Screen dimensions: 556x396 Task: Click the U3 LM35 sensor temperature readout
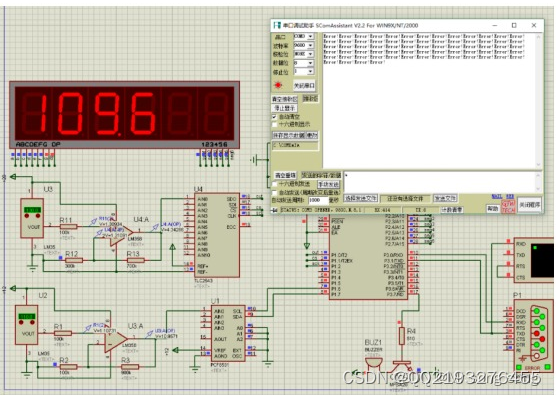32,210
